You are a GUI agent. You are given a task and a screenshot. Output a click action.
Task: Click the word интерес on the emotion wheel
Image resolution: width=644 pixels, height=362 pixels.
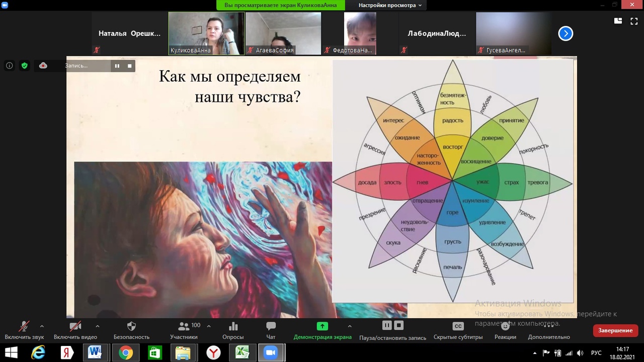pos(393,121)
